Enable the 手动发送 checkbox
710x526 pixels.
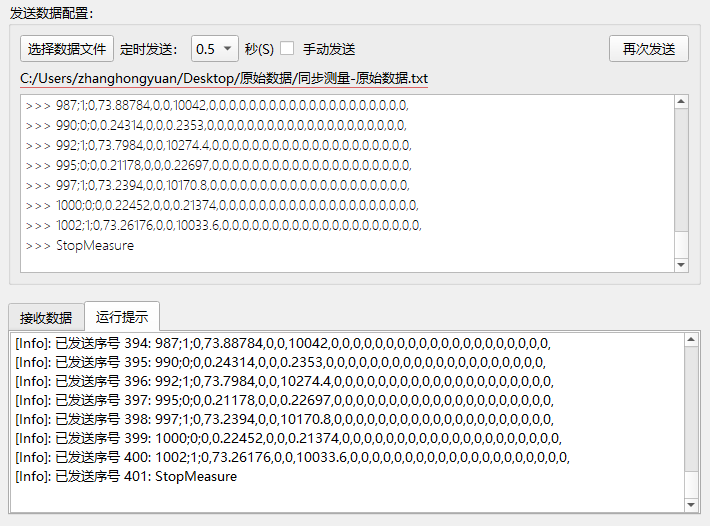[287, 48]
